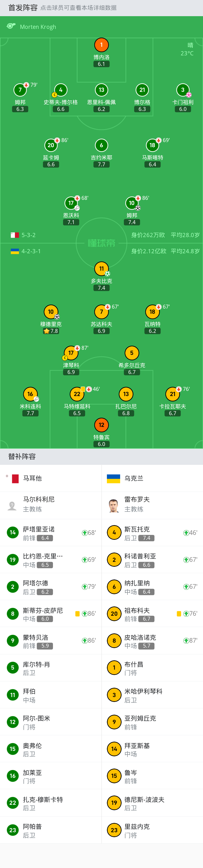Tap the placeholder avatar for coach 马尔科利尼
This screenshot has width=203, height=868.
click(12, 506)
